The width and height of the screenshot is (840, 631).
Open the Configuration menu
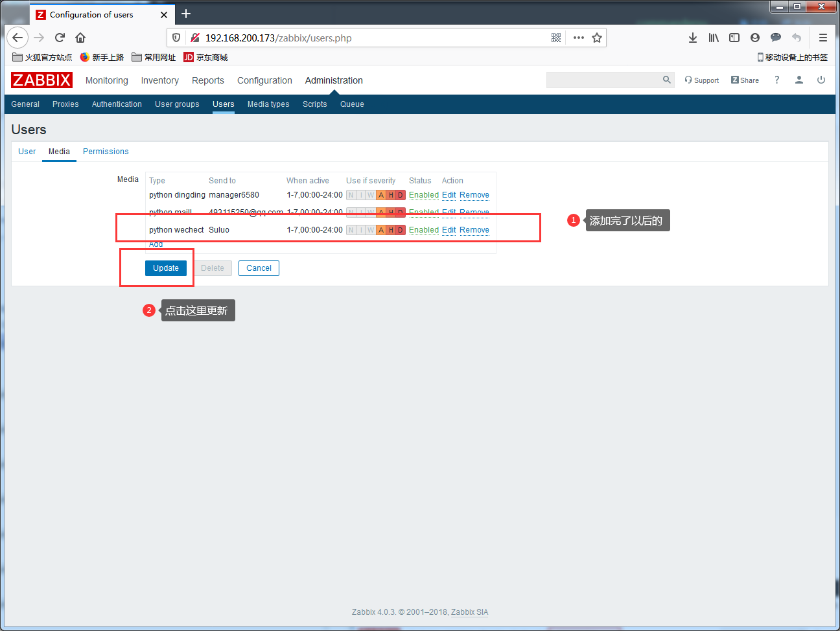point(264,80)
